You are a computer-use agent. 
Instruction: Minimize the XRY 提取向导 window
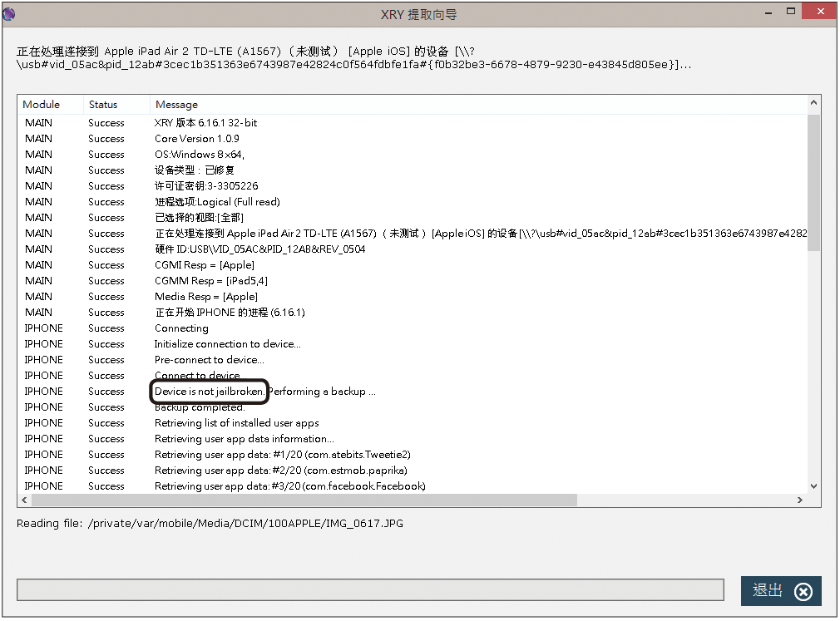[x=768, y=12]
